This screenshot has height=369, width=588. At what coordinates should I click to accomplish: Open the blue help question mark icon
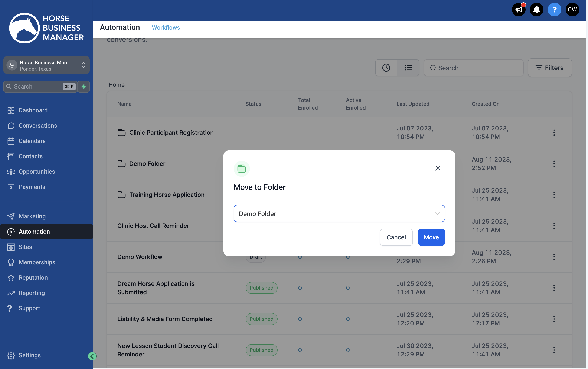[554, 10]
